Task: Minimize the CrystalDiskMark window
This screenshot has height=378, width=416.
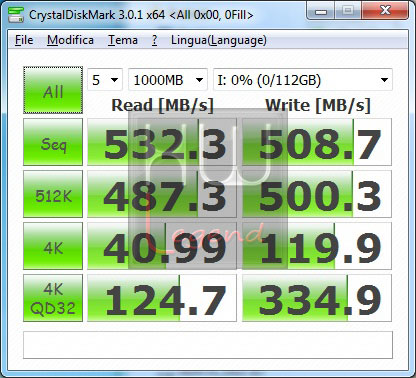Action: click(321, 11)
